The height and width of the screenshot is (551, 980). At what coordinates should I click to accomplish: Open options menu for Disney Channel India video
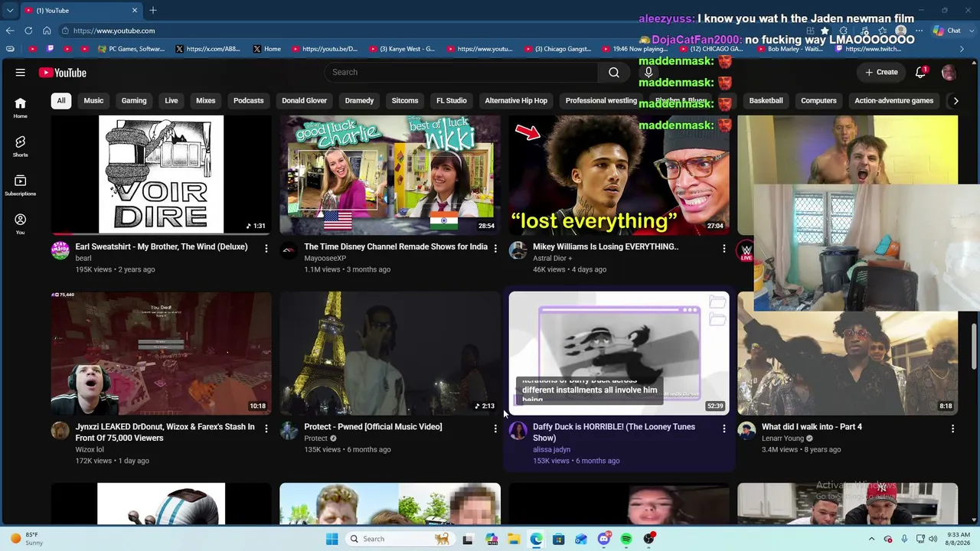495,249
